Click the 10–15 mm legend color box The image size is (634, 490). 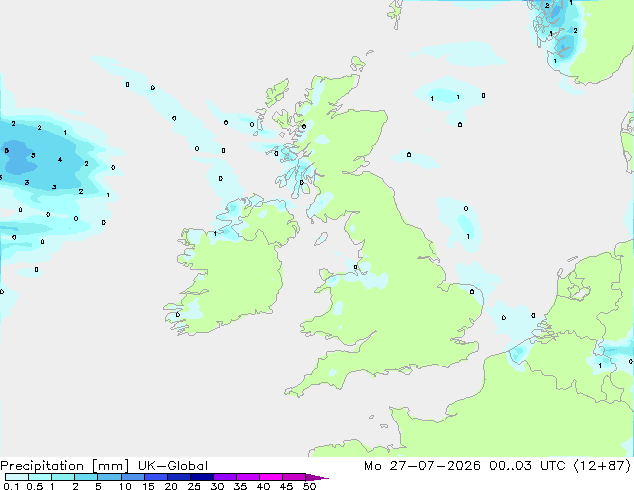point(133,477)
